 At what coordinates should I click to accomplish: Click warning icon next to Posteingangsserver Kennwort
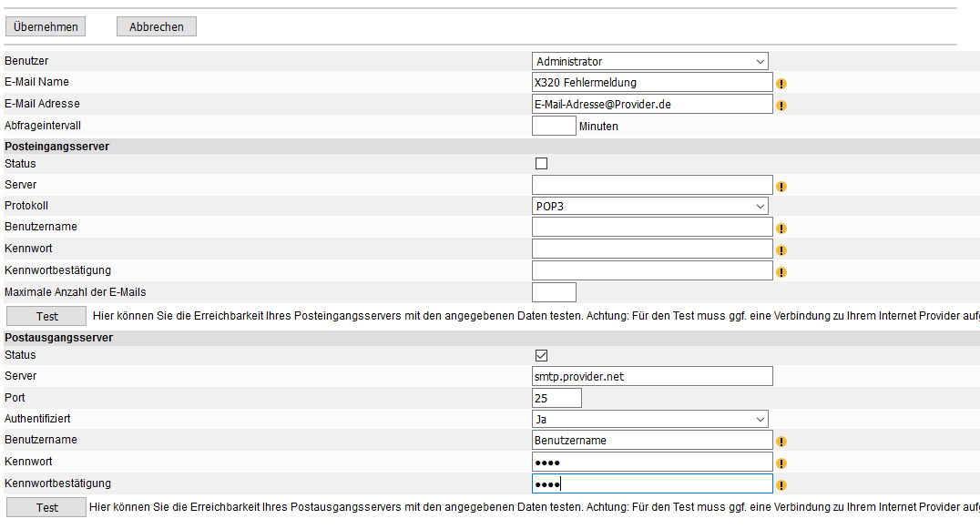781,250
